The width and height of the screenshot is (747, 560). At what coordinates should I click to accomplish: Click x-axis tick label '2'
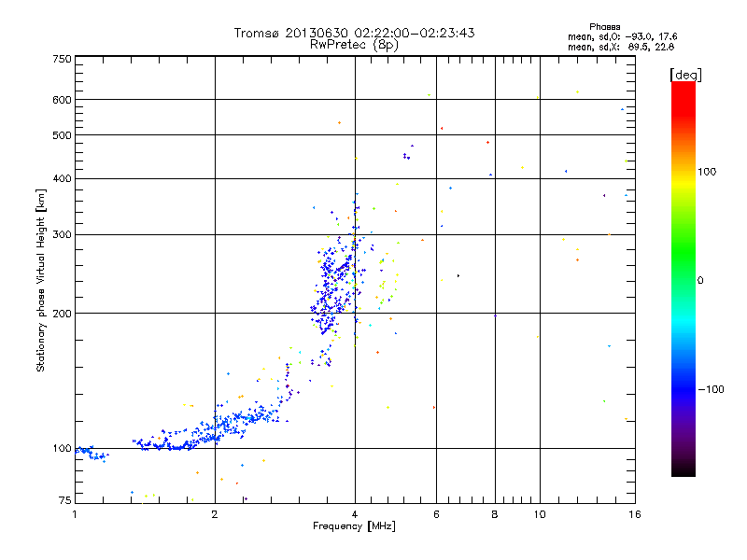click(x=215, y=514)
